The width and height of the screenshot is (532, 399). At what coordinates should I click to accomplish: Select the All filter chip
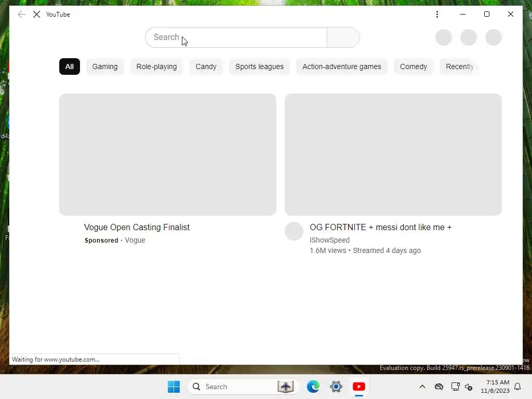tap(70, 66)
